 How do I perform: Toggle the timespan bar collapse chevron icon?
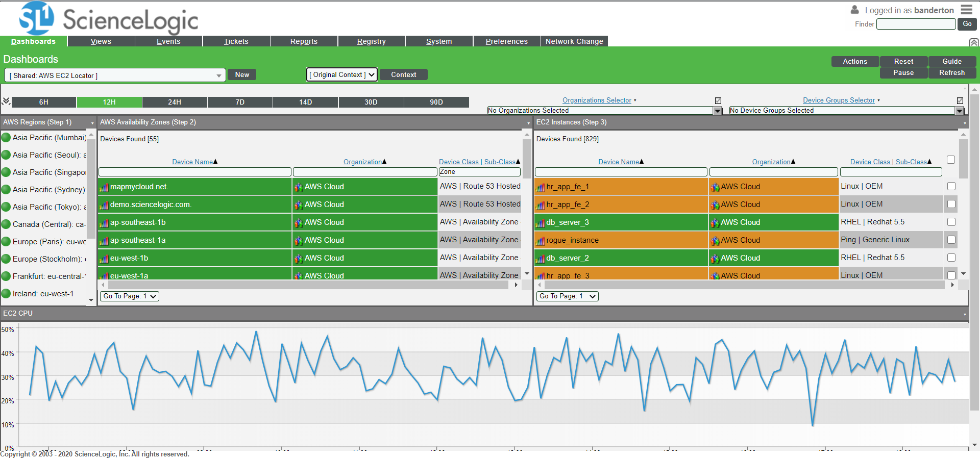(x=6, y=101)
